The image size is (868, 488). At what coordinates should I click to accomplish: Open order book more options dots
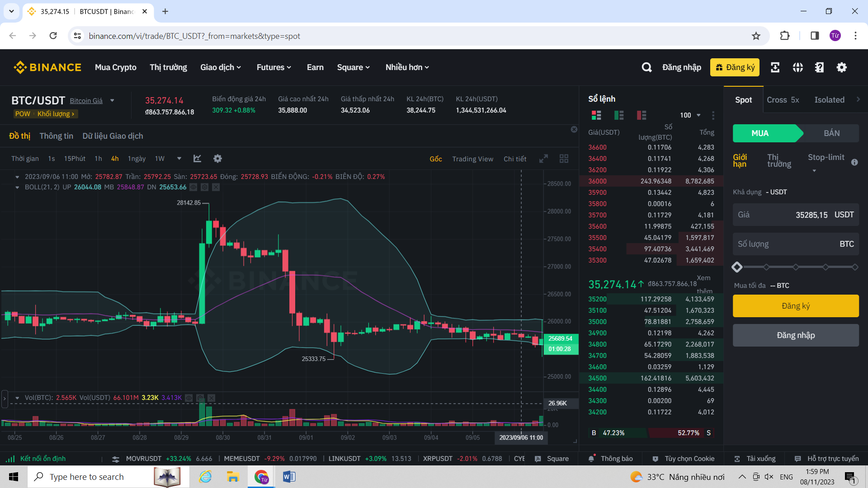pos(713,115)
